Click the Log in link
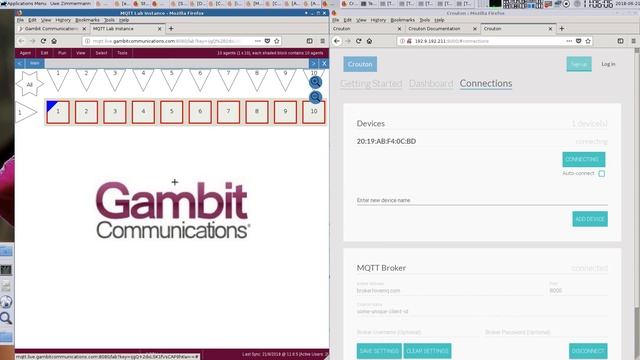The height and width of the screenshot is (360, 640). click(x=608, y=64)
